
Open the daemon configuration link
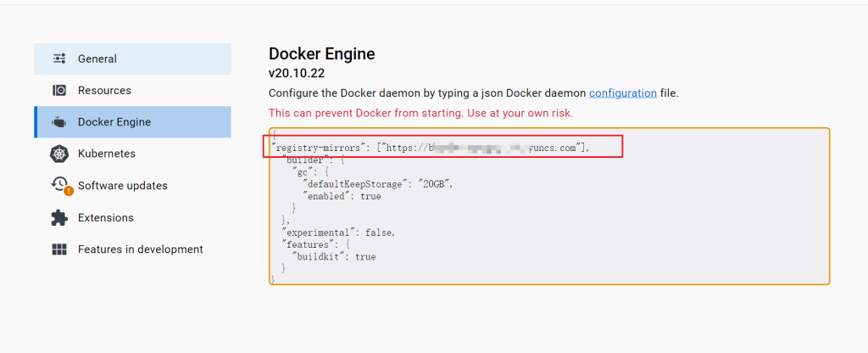[x=623, y=93]
